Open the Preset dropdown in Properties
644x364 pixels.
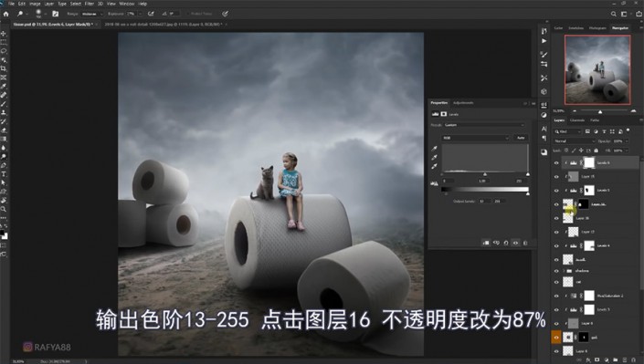point(484,125)
